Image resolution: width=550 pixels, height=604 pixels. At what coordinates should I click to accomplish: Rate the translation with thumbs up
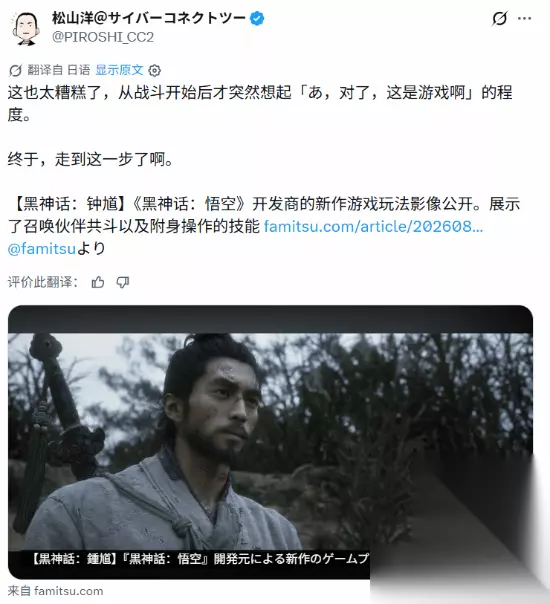coord(98,282)
